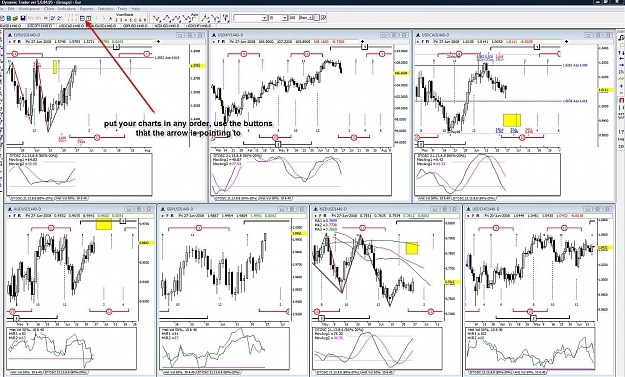Select the yellow box in NZDUSD chart
This screenshot has width=625, height=377.
pyautogui.click(x=412, y=248)
